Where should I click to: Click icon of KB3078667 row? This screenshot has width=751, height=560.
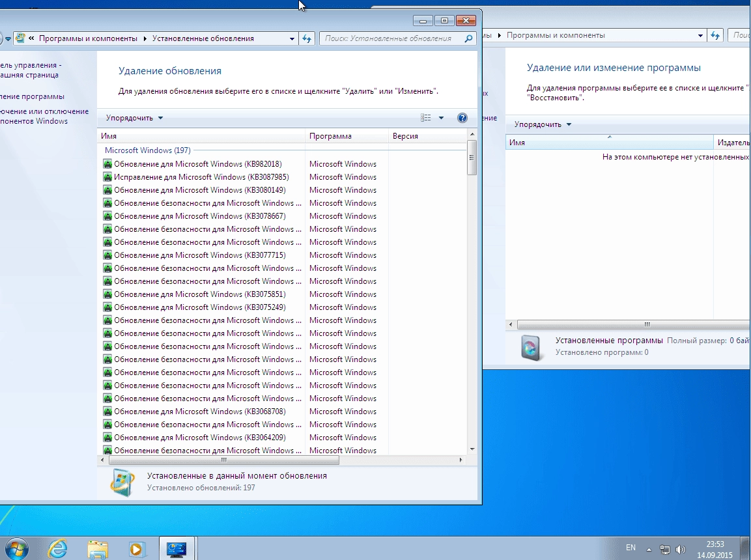click(x=107, y=216)
